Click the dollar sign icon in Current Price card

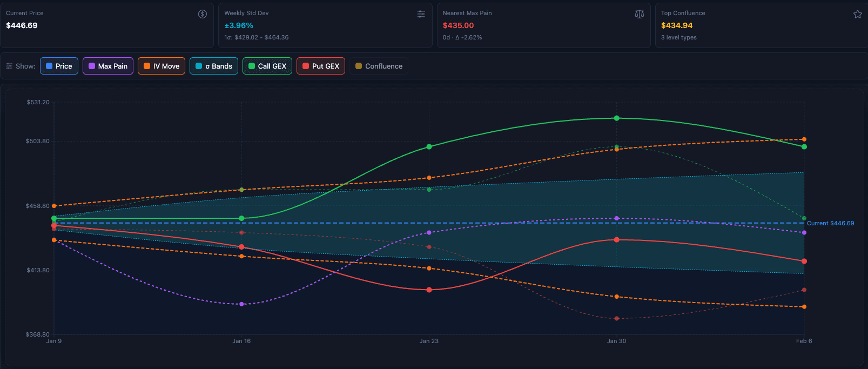point(203,14)
